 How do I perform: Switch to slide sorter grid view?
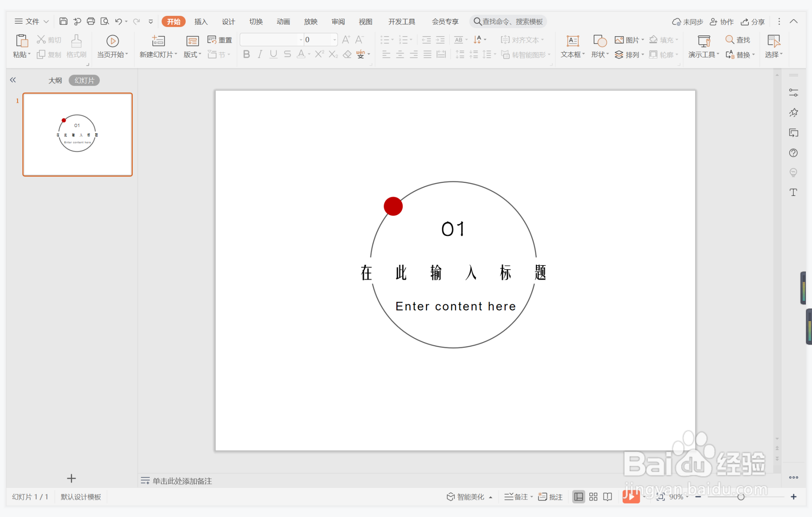[593, 497]
